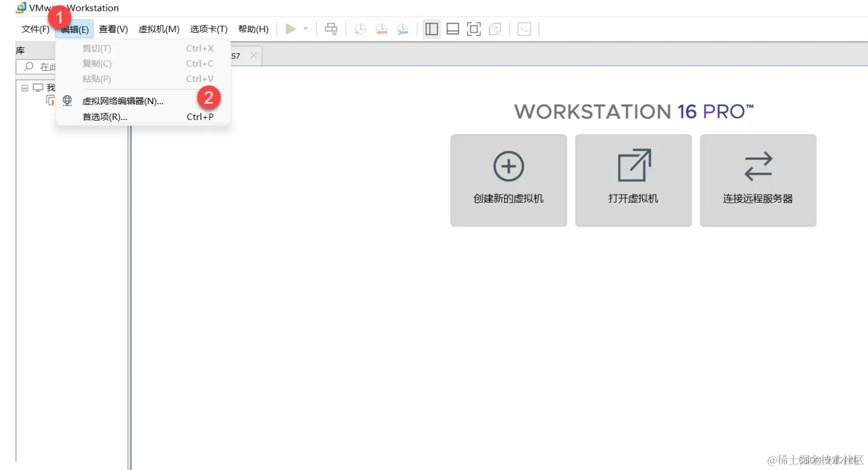Click the VMware Workstation title bar logo
The height and width of the screenshot is (470, 868).
point(21,8)
